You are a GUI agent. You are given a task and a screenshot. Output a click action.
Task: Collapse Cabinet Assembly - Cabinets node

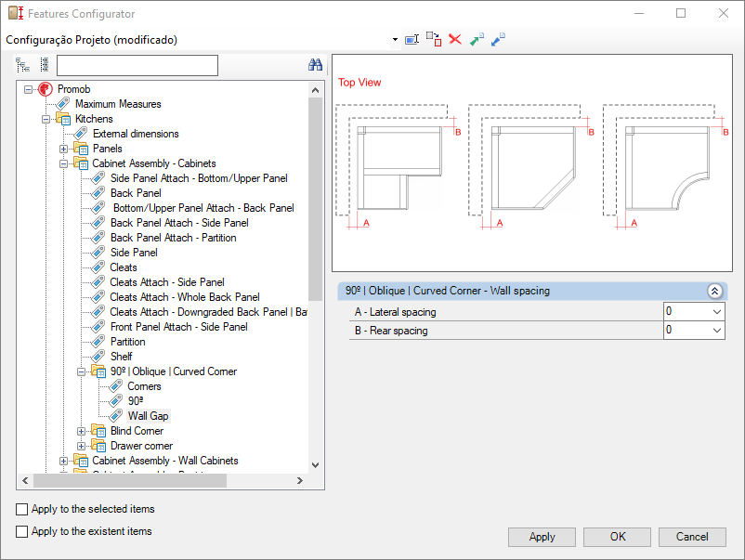[64, 163]
